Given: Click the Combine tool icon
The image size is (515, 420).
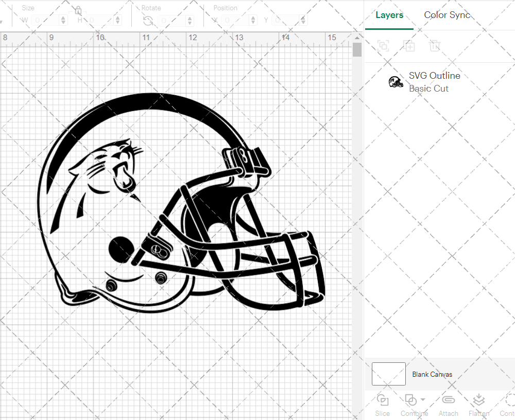Looking at the screenshot, I should click(410, 400).
